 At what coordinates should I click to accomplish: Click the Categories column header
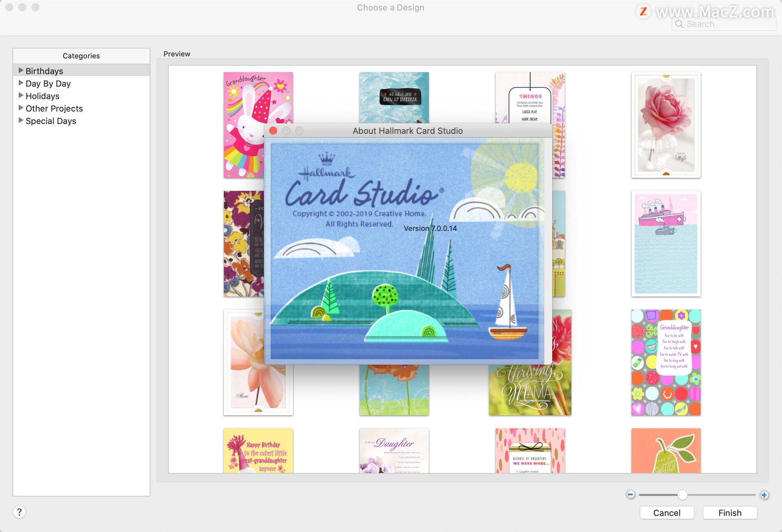point(81,56)
